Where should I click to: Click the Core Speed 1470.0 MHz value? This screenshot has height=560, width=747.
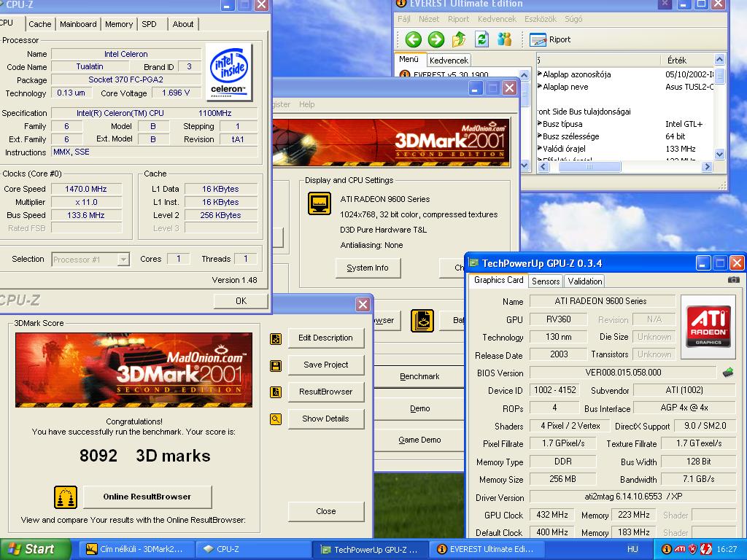86,189
